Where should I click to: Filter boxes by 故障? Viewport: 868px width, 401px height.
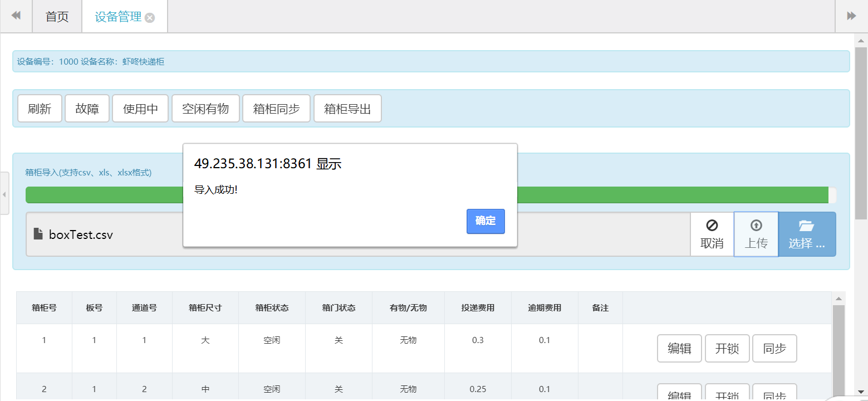(87, 109)
